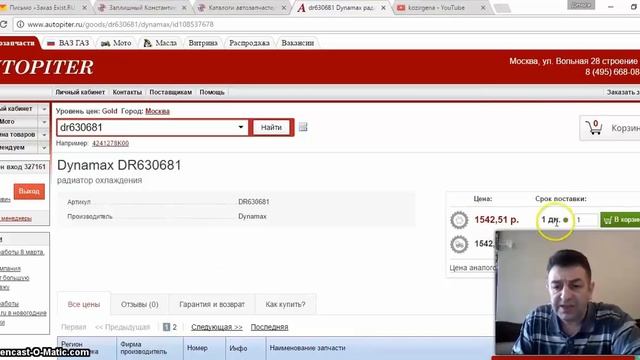This screenshot has width=640, height=360.
Task: Switch to the Письмо Заказ Exist.RU browser tab
Action: tap(42, 8)
